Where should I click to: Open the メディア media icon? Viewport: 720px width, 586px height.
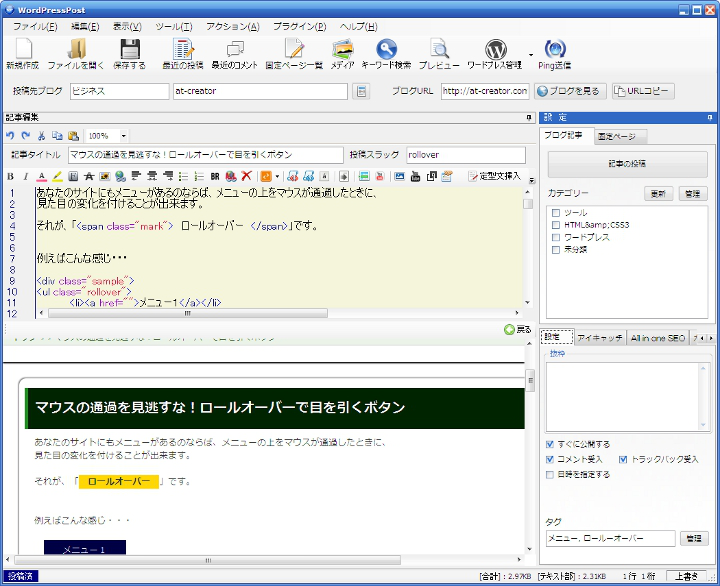pos(342,49)
